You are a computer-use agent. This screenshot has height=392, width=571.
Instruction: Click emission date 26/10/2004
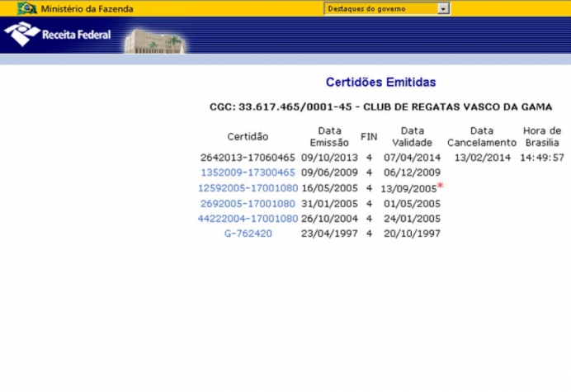coord(329,219)
